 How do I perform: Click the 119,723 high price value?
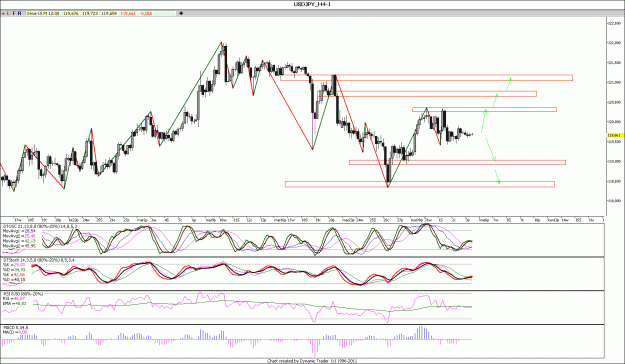click(x=90, y=14)
